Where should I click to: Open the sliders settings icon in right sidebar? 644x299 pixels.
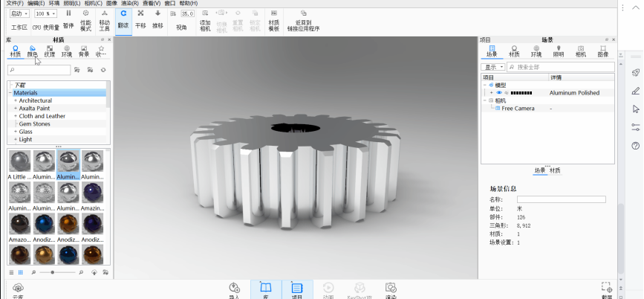635,127
